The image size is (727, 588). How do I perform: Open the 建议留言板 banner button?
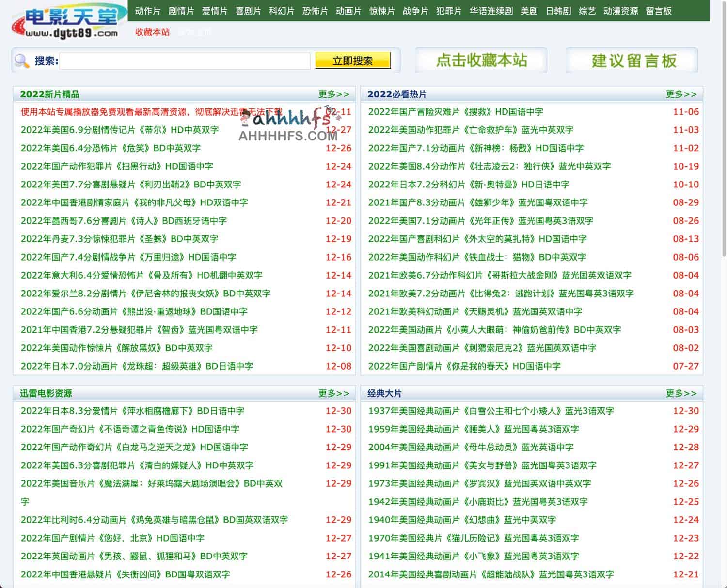coord(632,61)
